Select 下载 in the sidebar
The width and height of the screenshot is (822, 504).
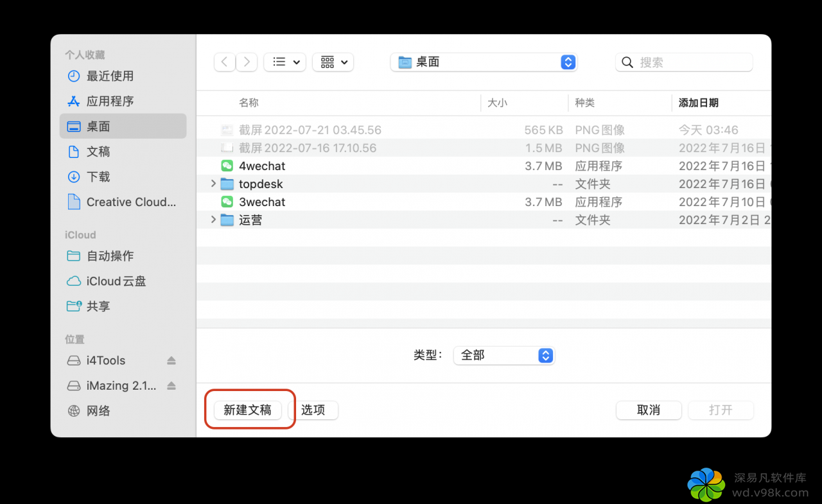[x=123, y=177]
